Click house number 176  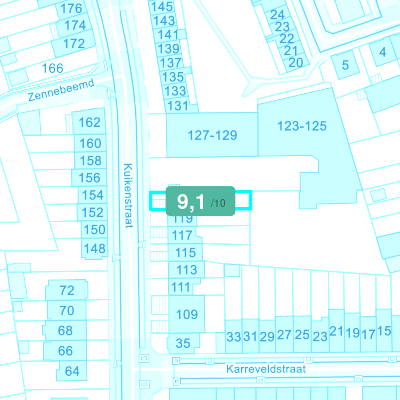[x=71, y=8]
